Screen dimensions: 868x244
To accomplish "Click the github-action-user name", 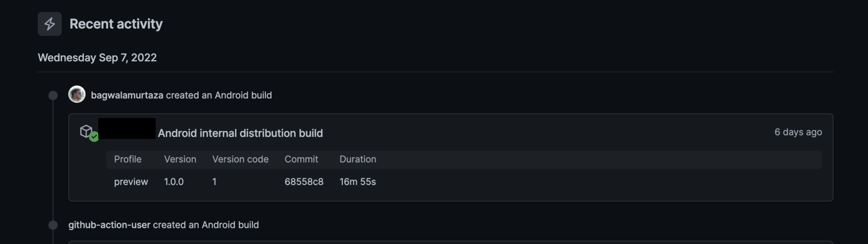I will 109,225.
